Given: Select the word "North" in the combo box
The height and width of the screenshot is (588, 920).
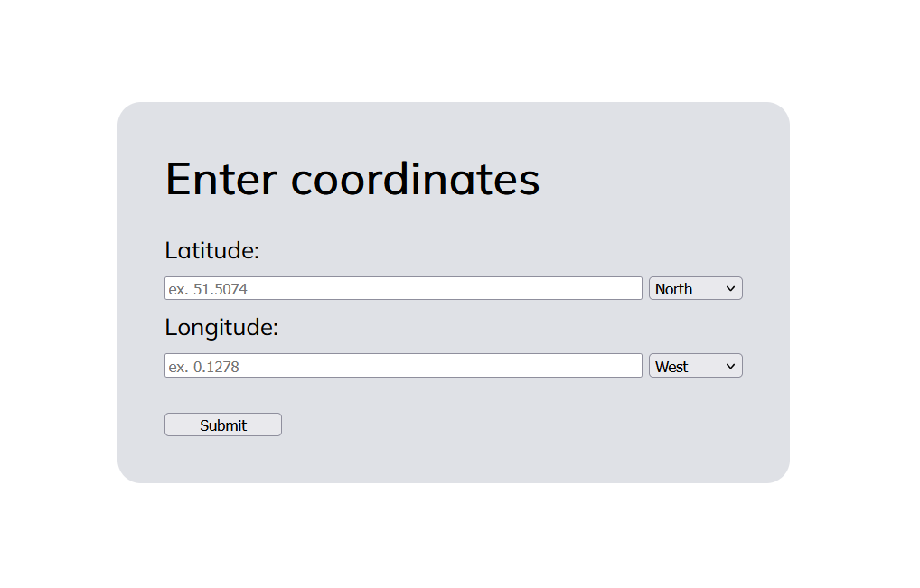Looking at the screenshot, I should [x=674, y=289].
